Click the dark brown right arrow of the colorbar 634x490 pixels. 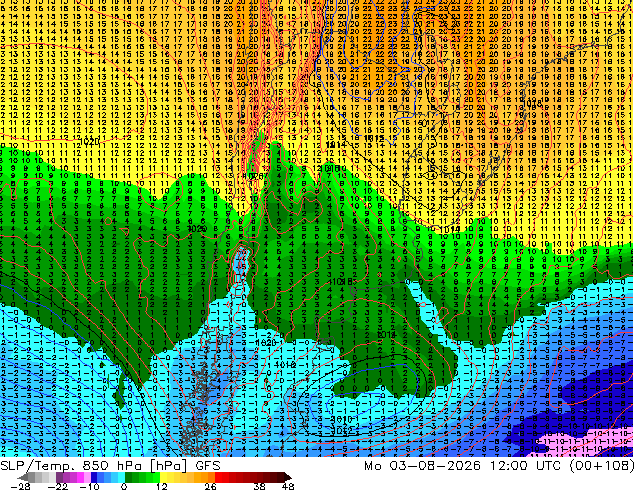coord(287,477)
